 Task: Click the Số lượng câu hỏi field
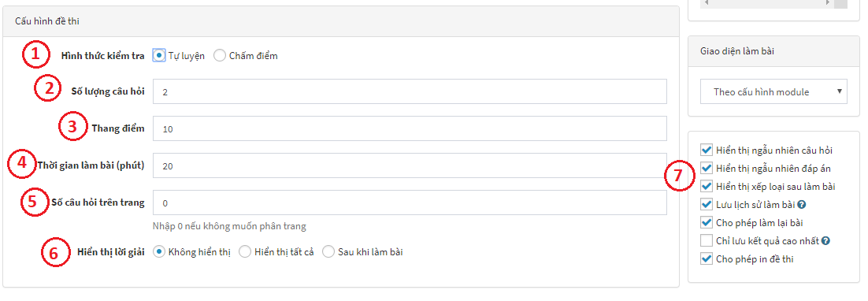tap(410, 91)
